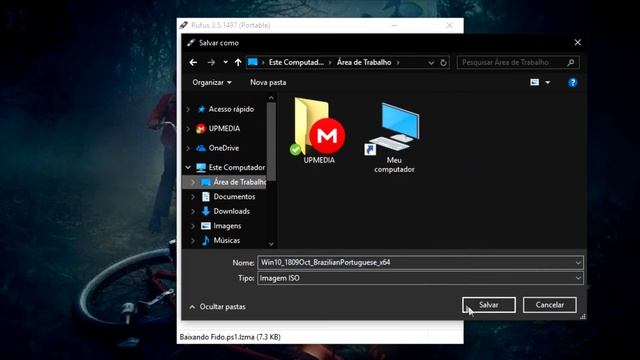
Task: Select Área de Trabalho breadcrumb segment
Action: [x=364, y=62]
